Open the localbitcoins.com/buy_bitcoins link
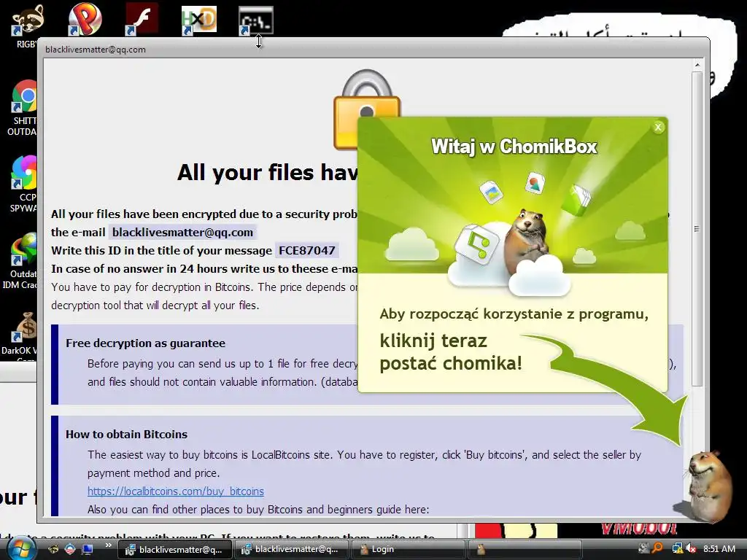Viewport: 747px width, 560px height. [x=175, y=491]
